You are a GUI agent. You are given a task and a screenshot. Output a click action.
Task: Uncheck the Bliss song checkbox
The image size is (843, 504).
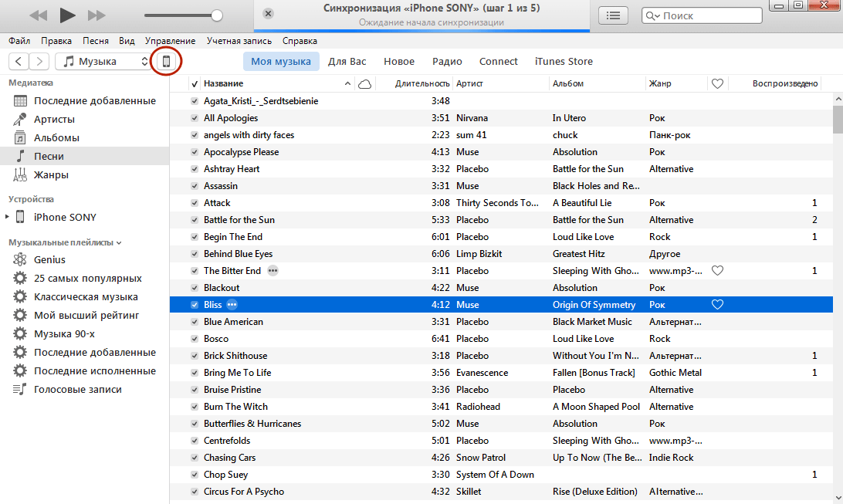pyautogui.click(x=195, y=305)
